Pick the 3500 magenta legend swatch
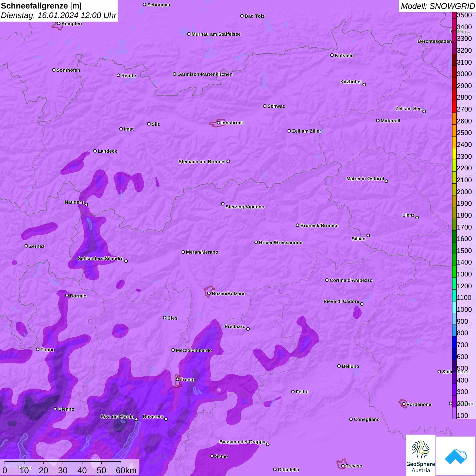The image size is (476, 476). click(x=454, y=15)
